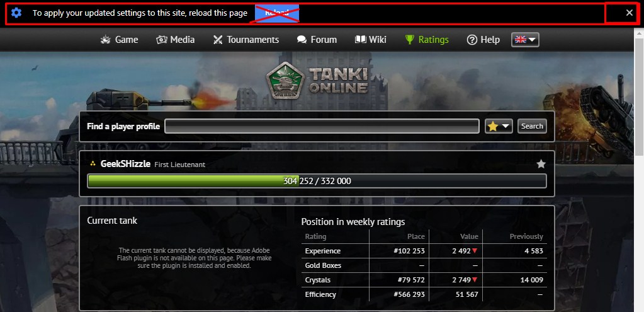Expand the gold star favorites dropdown

coord(499,126)
